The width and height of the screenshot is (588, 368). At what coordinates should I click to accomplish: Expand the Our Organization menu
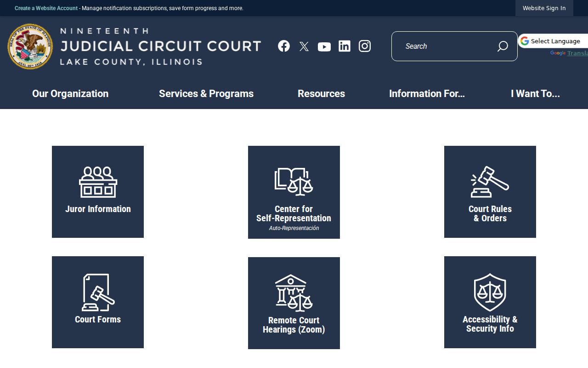(70, 93)
